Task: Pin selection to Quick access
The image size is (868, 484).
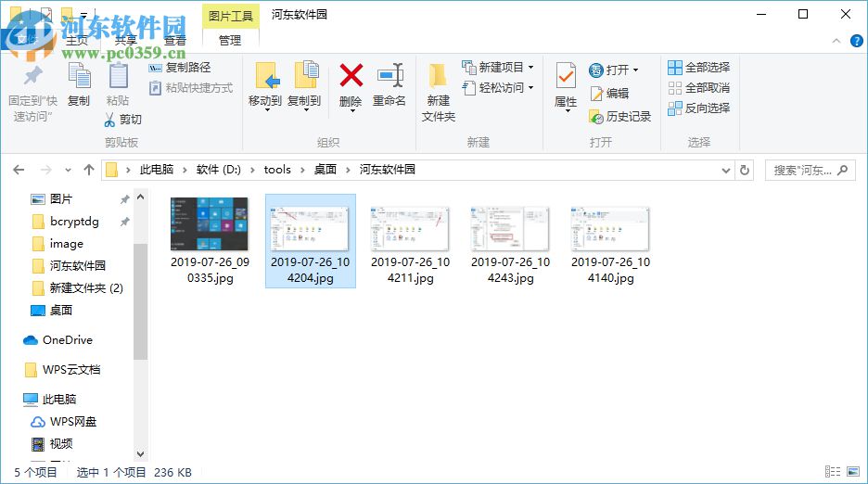Action: coord(32,93)
